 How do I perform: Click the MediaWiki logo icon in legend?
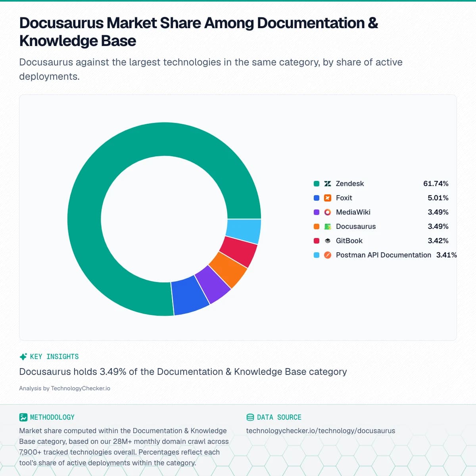(328, 212)
